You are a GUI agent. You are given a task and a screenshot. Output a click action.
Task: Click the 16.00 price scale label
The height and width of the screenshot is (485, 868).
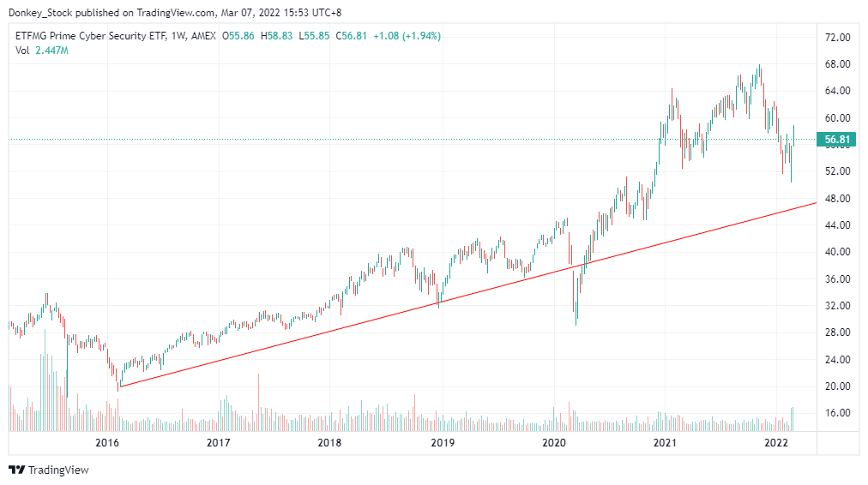836,413
